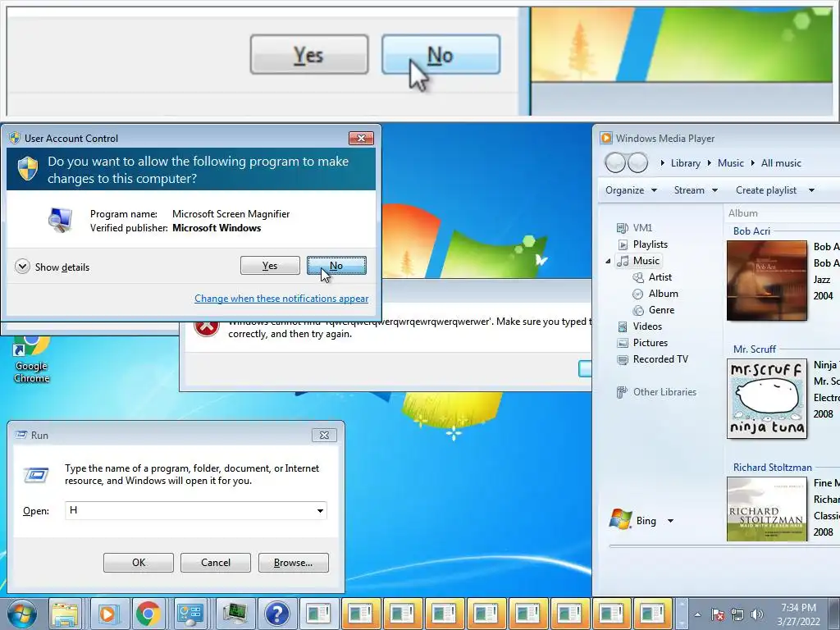Image resolution: width=840 pixels, height=630 pixels.
Task: Click the Album column header
Action: (743, 213)
